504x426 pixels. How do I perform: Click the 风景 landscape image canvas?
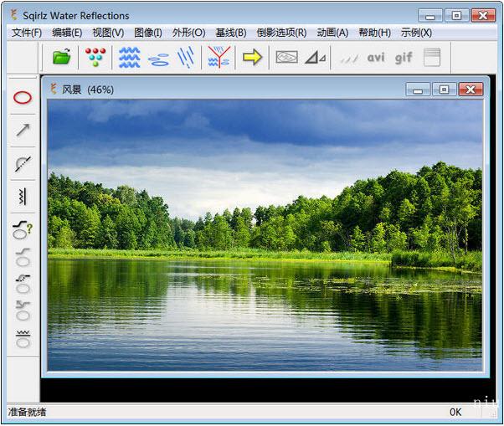265,234
